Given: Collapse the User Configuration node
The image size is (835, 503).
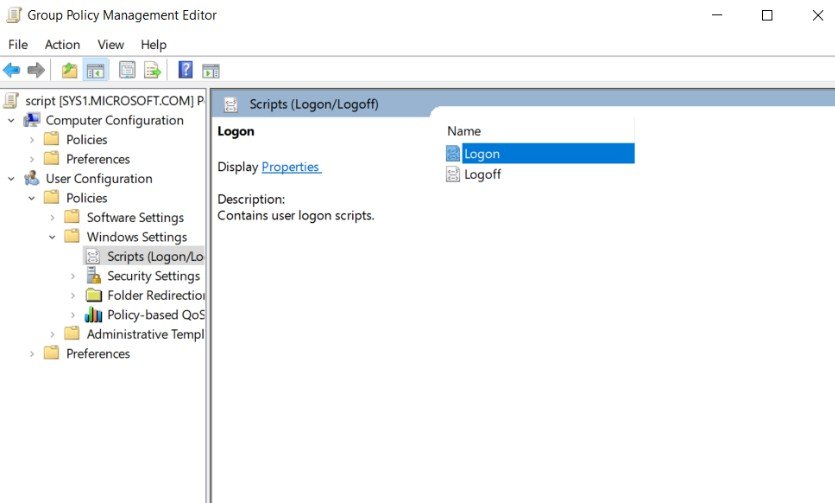Looking at the screenshot, I should click(x=11, y=179).
